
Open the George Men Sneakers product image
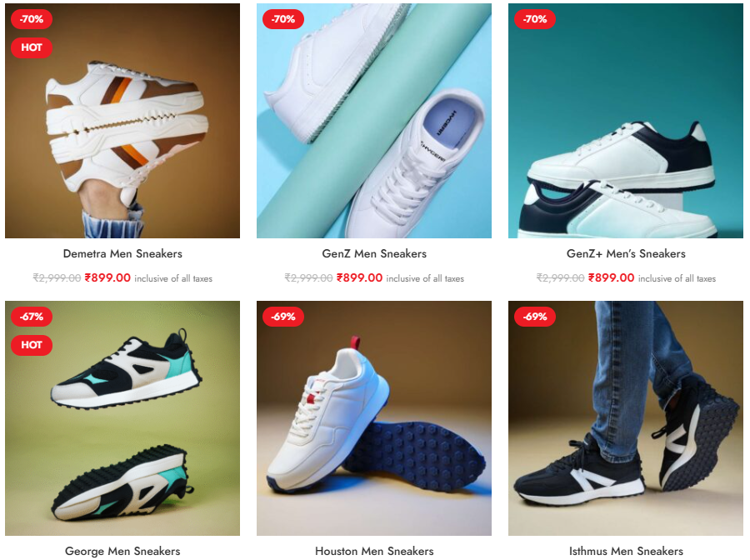(x=122, y=418)
